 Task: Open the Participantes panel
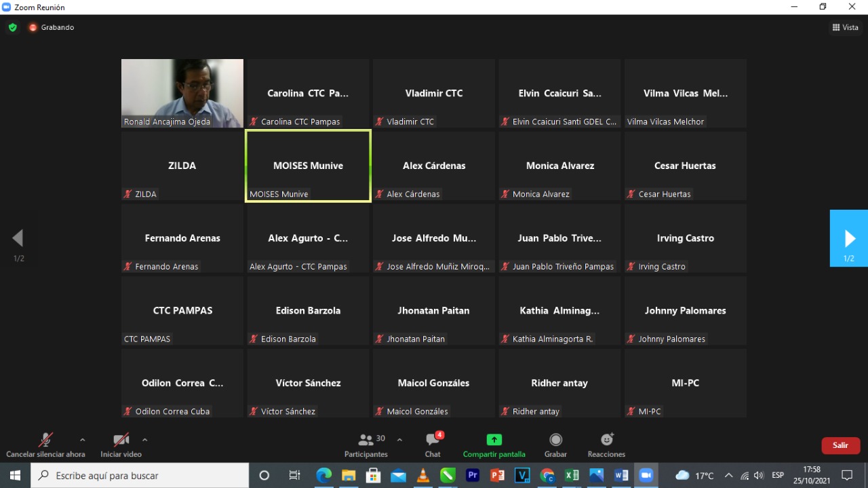pos(366,445)
